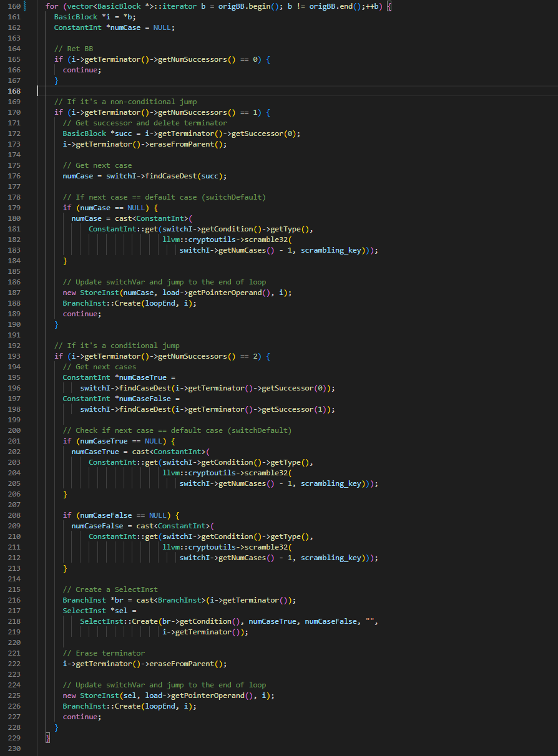Click the '// Create a SelectInst' comment
The image size is (558, 756).
pos(110,589)
